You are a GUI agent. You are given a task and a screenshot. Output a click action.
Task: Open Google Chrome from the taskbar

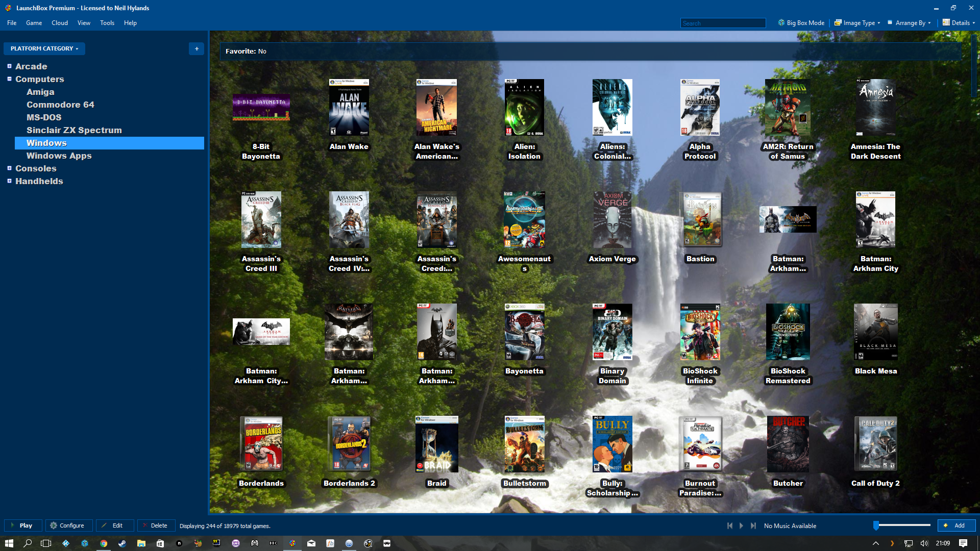104,543
